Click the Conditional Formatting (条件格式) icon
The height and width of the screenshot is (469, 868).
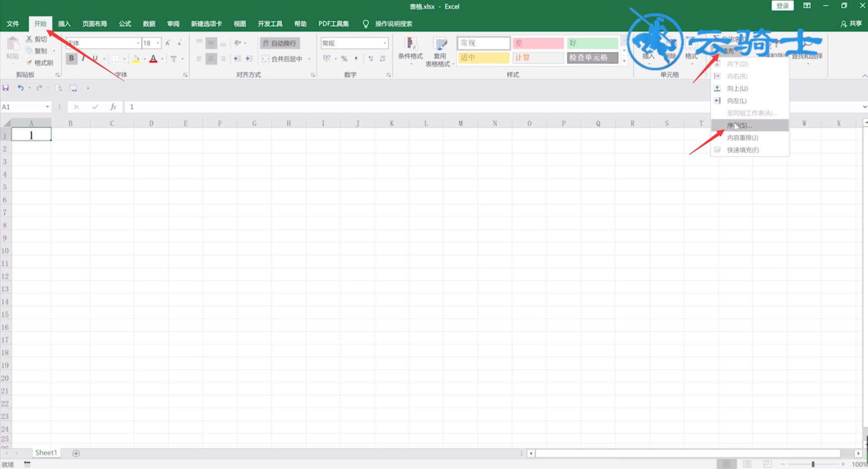pyautogui.click(x=410, y=44)
